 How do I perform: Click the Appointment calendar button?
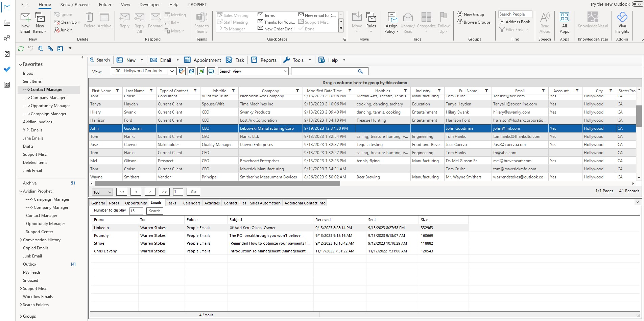(x=202, y=60)
